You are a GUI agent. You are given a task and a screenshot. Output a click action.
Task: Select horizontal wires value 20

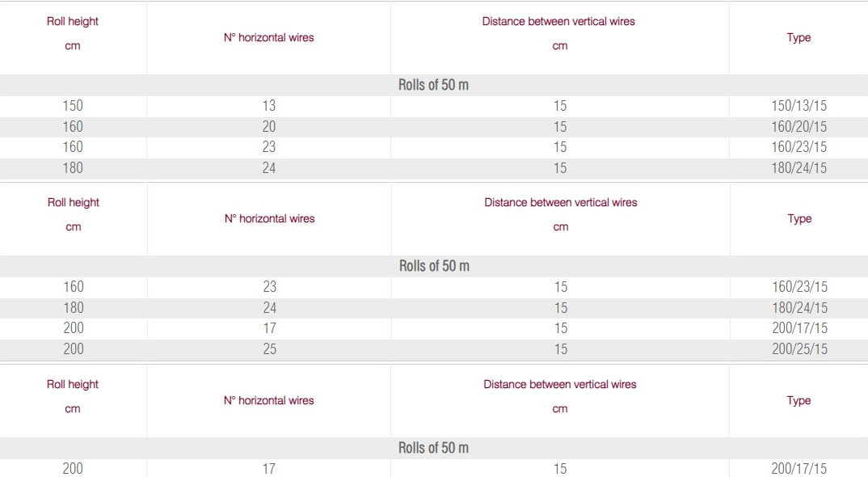pos(268,127)
